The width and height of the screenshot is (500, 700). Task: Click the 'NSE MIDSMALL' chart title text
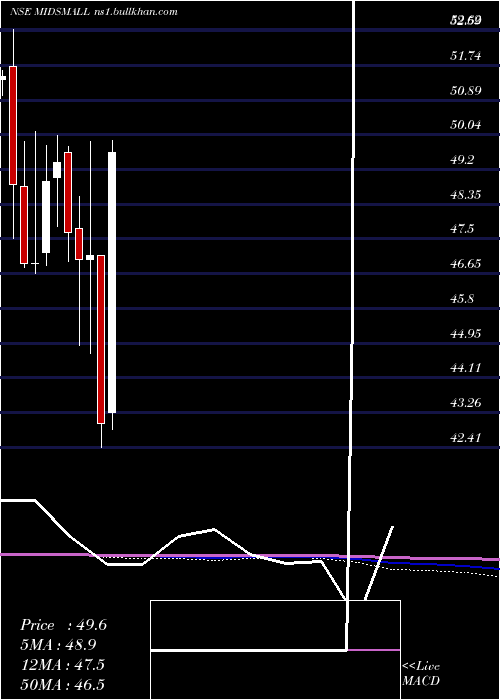pos(49,12)
